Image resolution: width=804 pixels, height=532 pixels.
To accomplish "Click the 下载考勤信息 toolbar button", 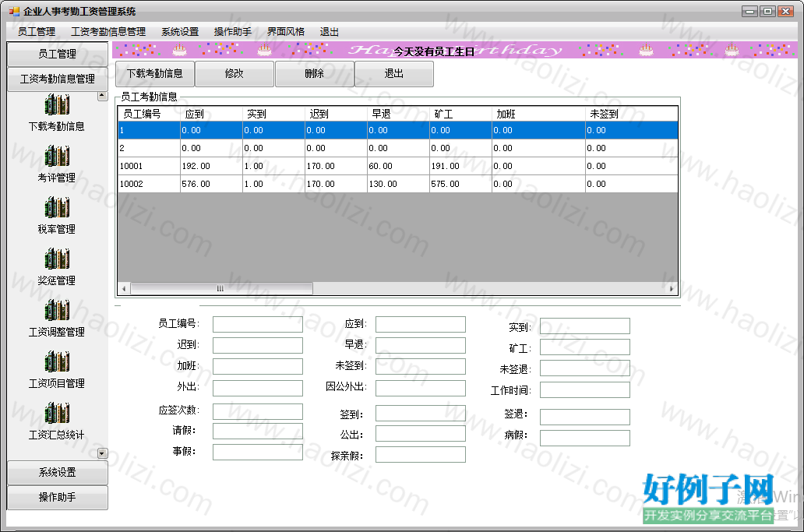I will point(155,74).
